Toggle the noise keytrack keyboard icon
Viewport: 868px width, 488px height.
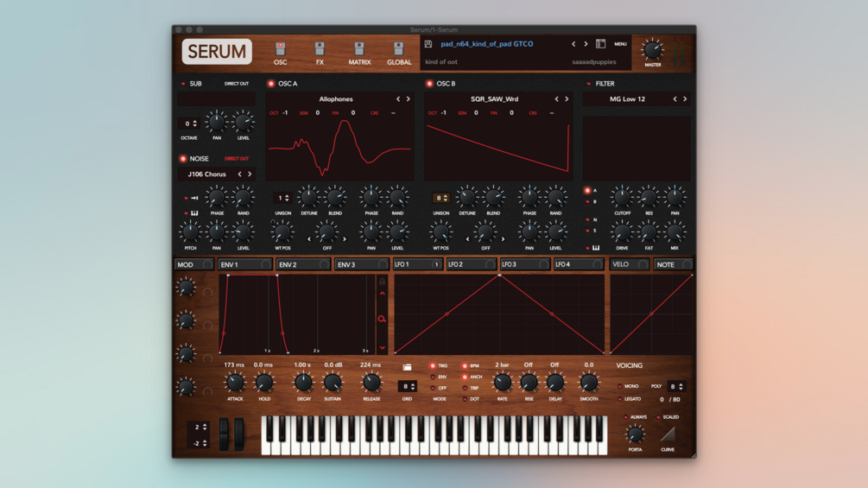[194, 213]
